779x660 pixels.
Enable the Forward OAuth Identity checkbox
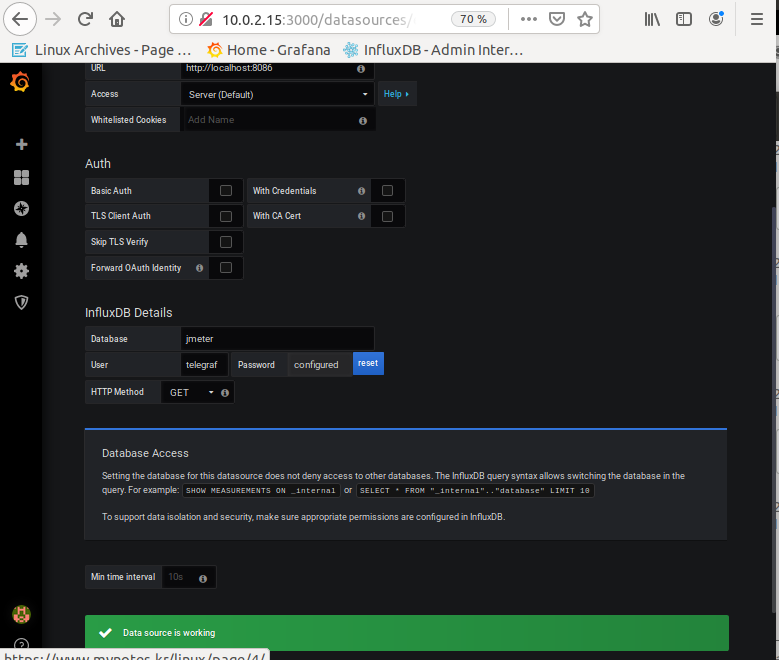[226, 268]
